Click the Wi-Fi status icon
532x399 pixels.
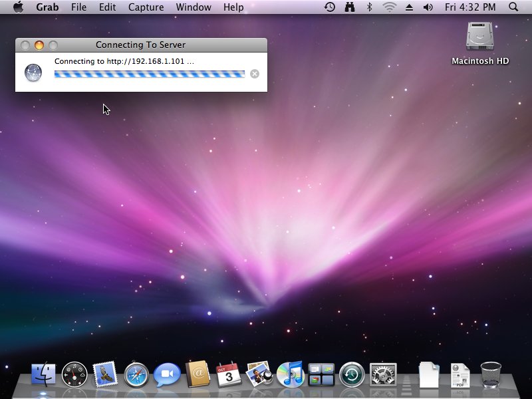pyautogui.click(x=389, y=7)
